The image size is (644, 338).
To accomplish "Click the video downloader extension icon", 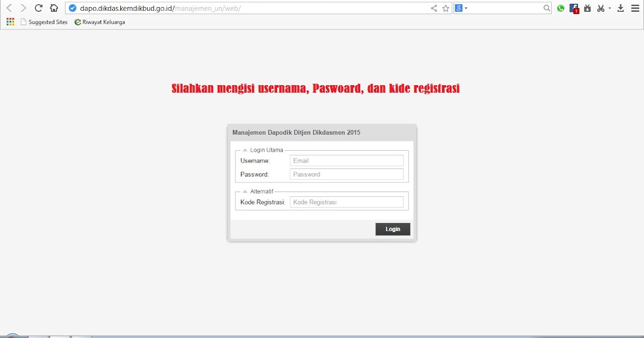I will (587, 8).
